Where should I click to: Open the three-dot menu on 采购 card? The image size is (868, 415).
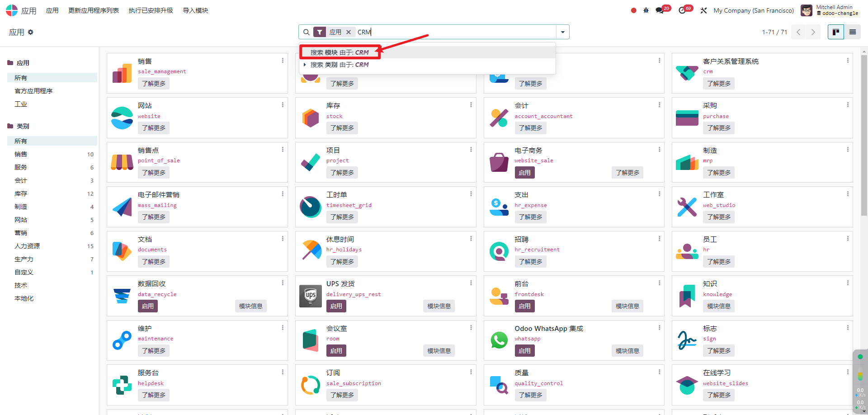(848, 104)
